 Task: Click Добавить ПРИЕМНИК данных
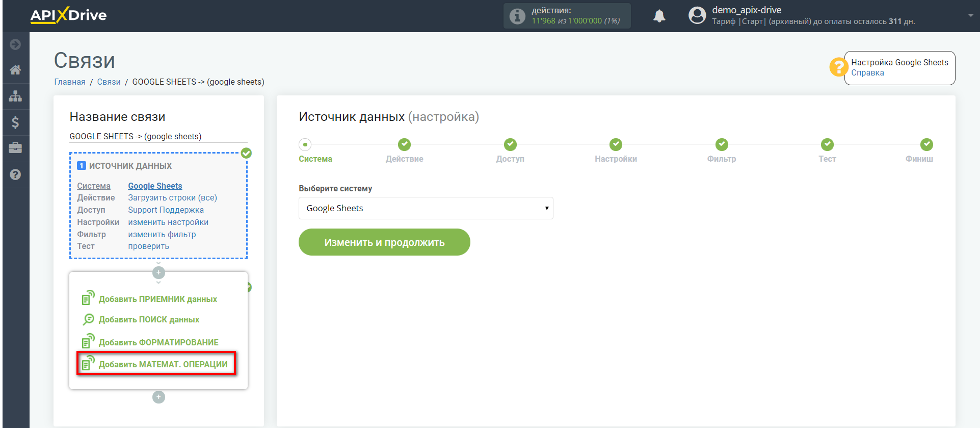point(157,299)
